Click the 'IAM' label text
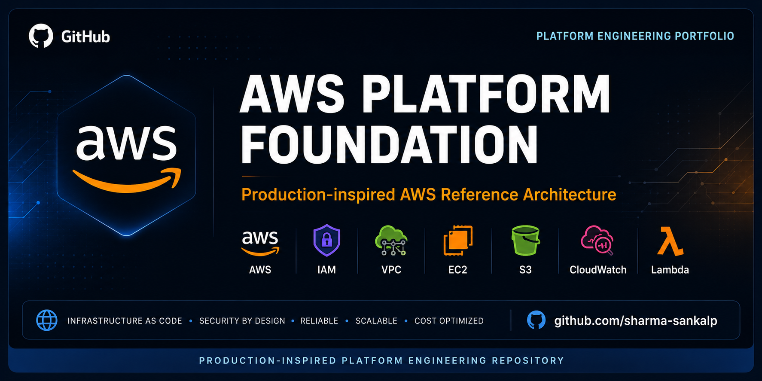This screenshot has height=381, width=762. (x=327, y=270)
